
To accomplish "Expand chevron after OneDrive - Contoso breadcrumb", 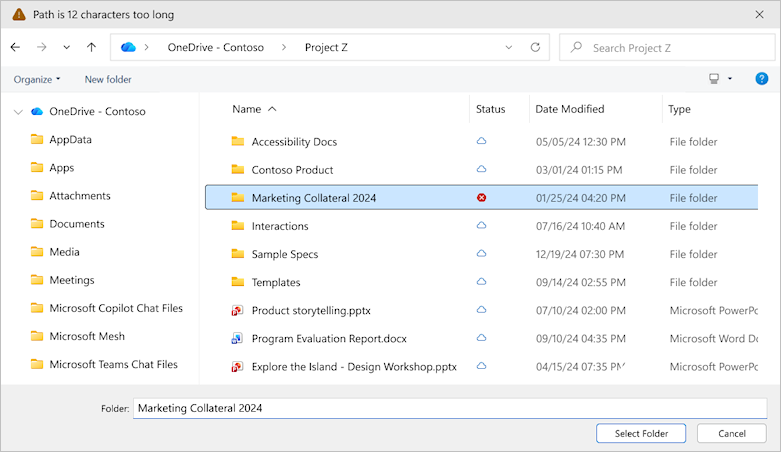I will tap(284, 47).
